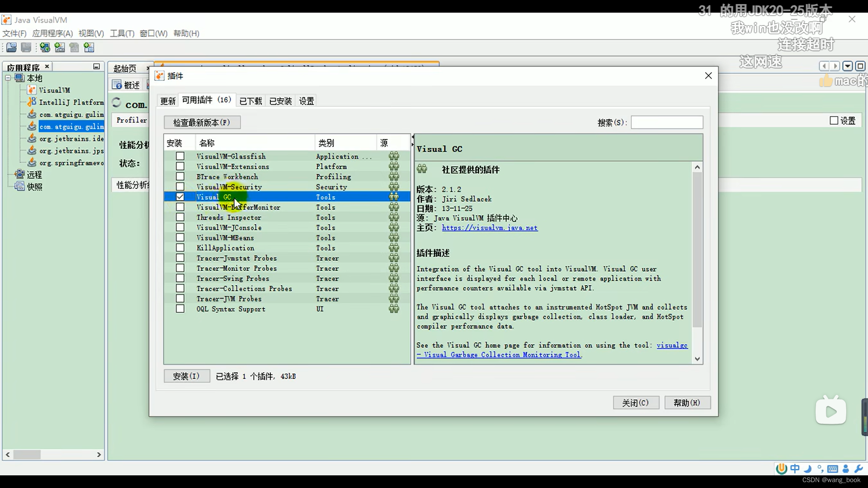This screenshot has height=488, width=868.
Task: Open the 帮助(H) menu
Action: tap(186, 33)
